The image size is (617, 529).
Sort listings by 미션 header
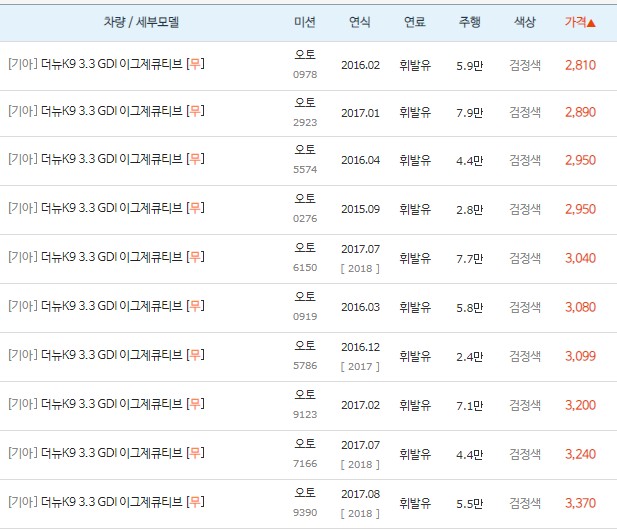point(305,22)
